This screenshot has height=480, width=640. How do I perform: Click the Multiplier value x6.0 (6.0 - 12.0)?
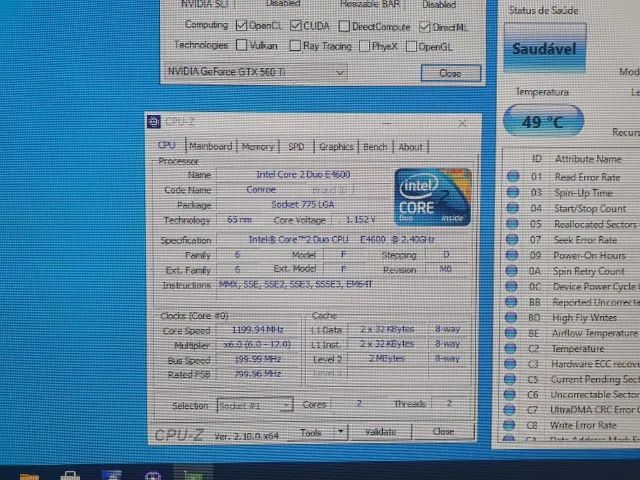pyautogui.click(x=258, y=344)
